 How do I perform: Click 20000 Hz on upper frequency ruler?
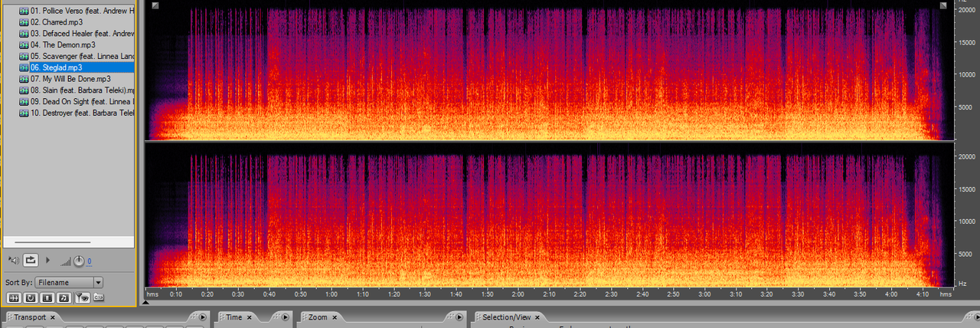968,9
